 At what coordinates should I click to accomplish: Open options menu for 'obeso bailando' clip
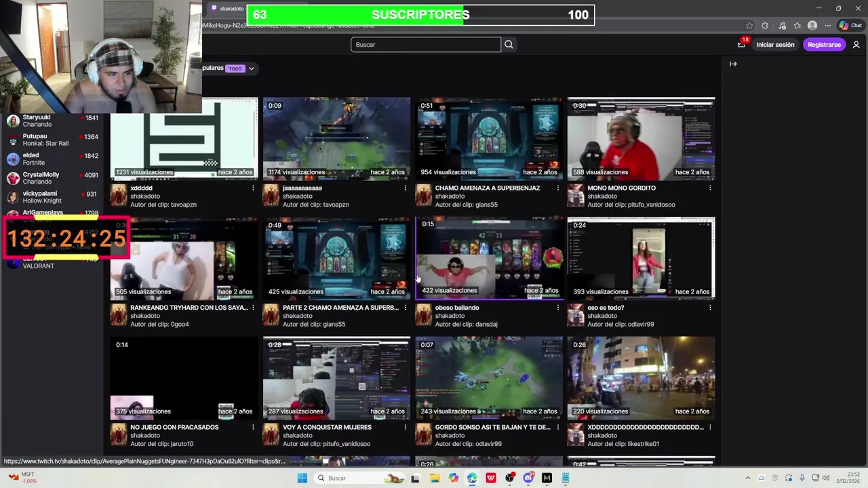pyautogui.click(x=558, y=308)
